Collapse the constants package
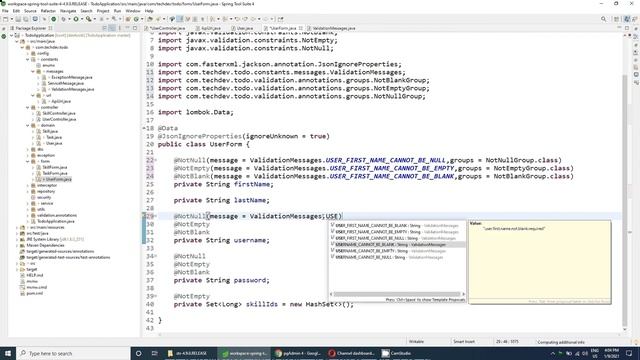Viewport: 640px width, 360px height. (x=28, y=59)
